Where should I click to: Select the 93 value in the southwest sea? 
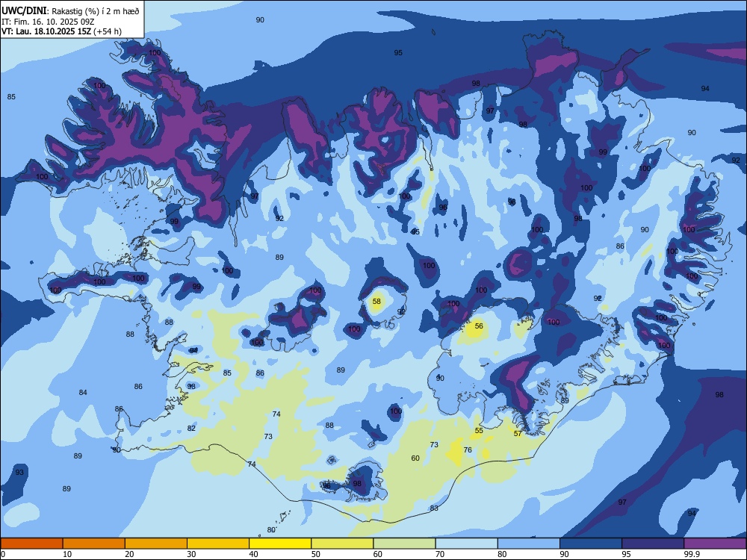[x=19, y=473]
